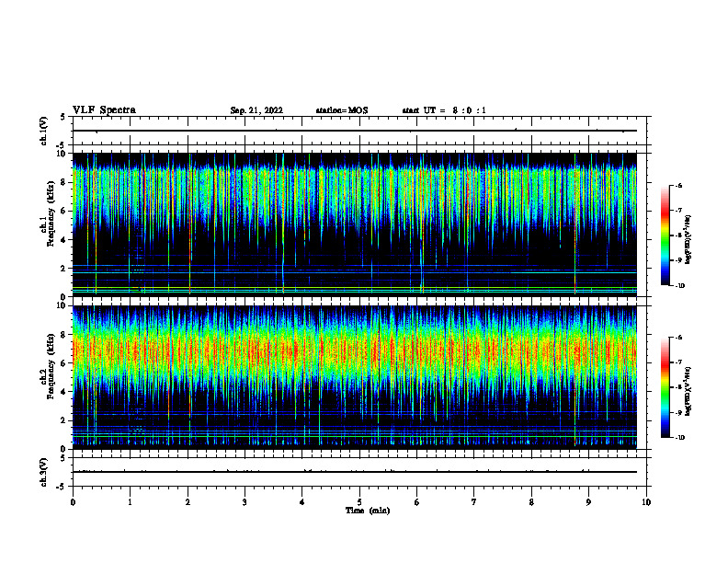The height and width of the screenshot is (563, 728).
Task: Click the '-7' tick on ch.1 colorbar
Action: point(678,211)
